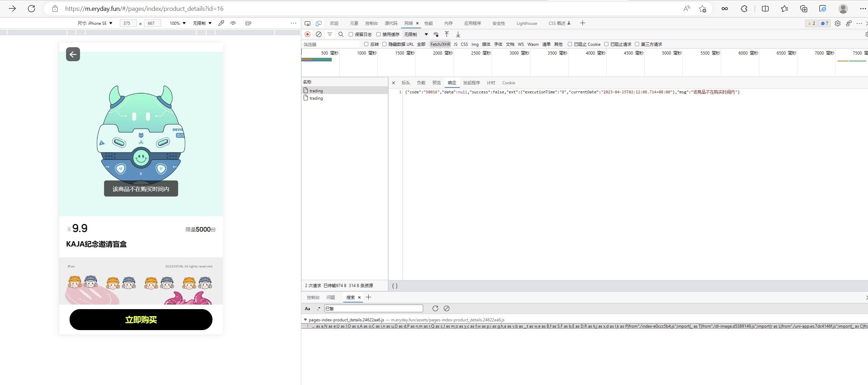Reload the page with refresh icon
The width and height of the screenshot is (868, 385).
point(31,9)
